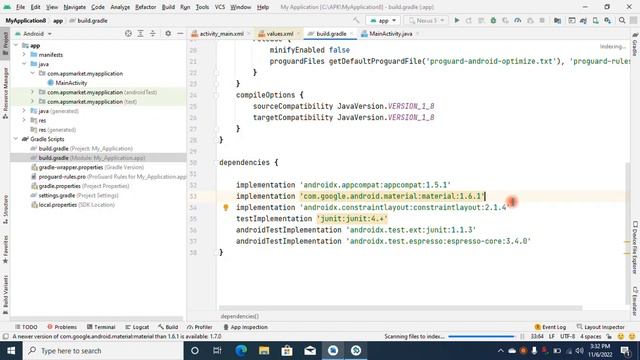640x360 pixels.
Task: Click the Make Project hammer icon
Action: click(x=356, y=20)
